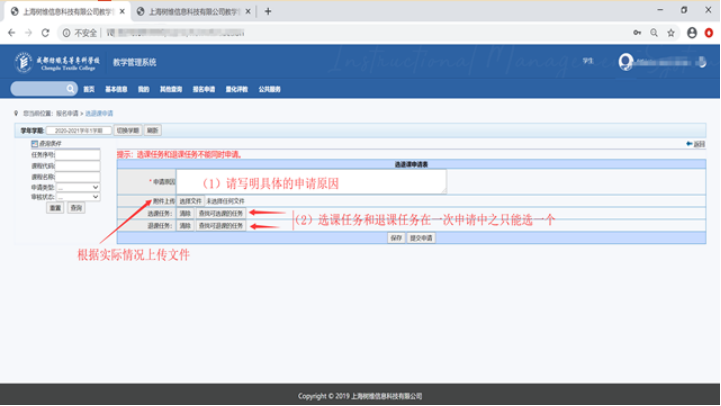Open the 学年学期 semester selector
Screen dimensions: 721x406
78,130
